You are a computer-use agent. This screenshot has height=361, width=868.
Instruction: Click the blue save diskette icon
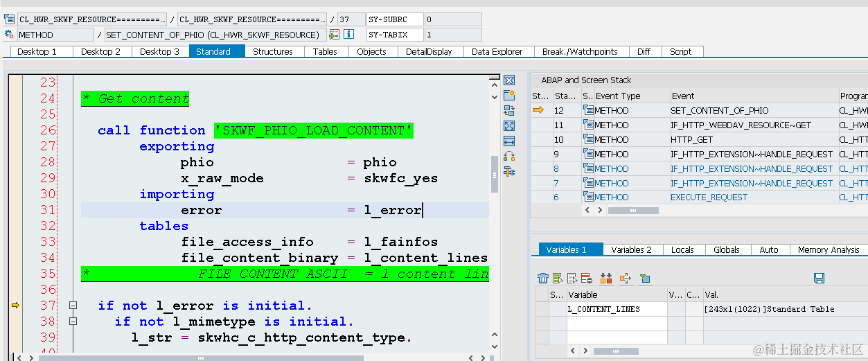(819, 279)
